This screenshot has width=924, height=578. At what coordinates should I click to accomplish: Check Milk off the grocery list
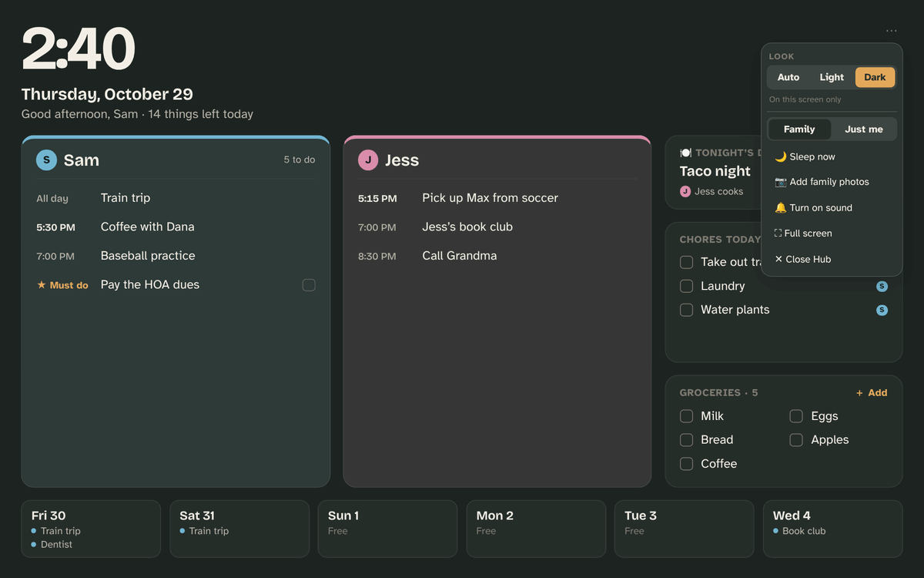click(686, 416)
